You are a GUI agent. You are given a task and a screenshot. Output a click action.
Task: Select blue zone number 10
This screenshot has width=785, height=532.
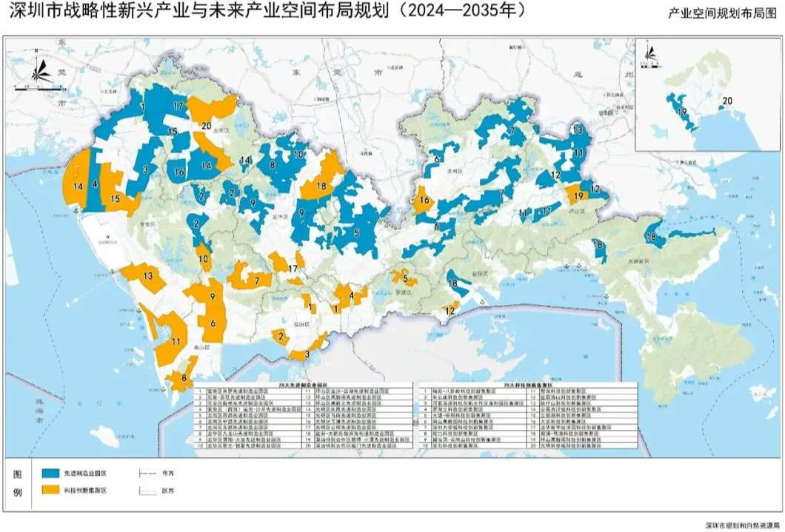tap(298, 155)
